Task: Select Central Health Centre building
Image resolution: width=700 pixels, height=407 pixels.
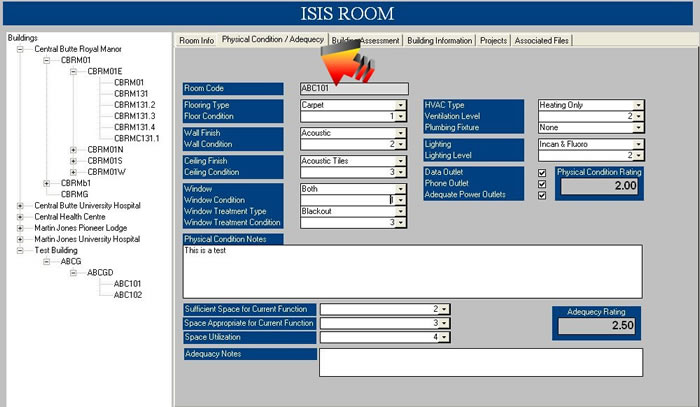Action: (70, 217)
